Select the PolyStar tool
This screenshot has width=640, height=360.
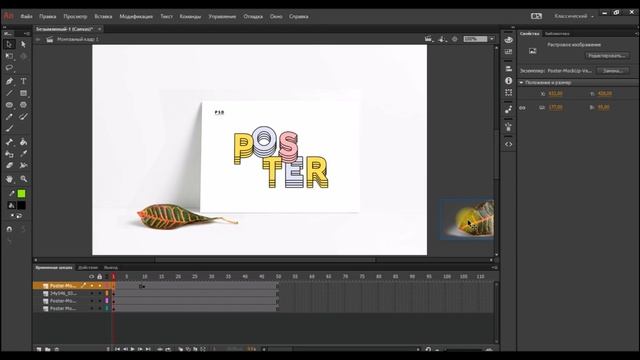coord(23,105)
